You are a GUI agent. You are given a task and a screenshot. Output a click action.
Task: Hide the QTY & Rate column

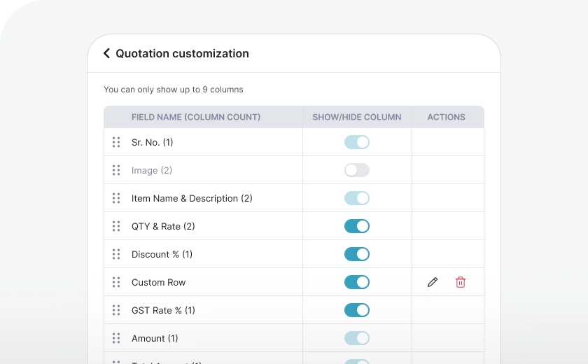tap(357, 226)
